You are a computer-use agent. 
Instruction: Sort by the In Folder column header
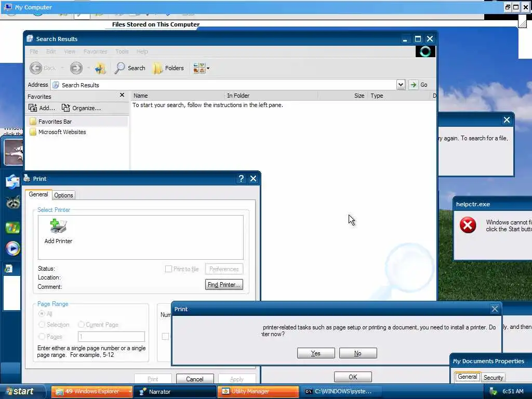(271, 96)
